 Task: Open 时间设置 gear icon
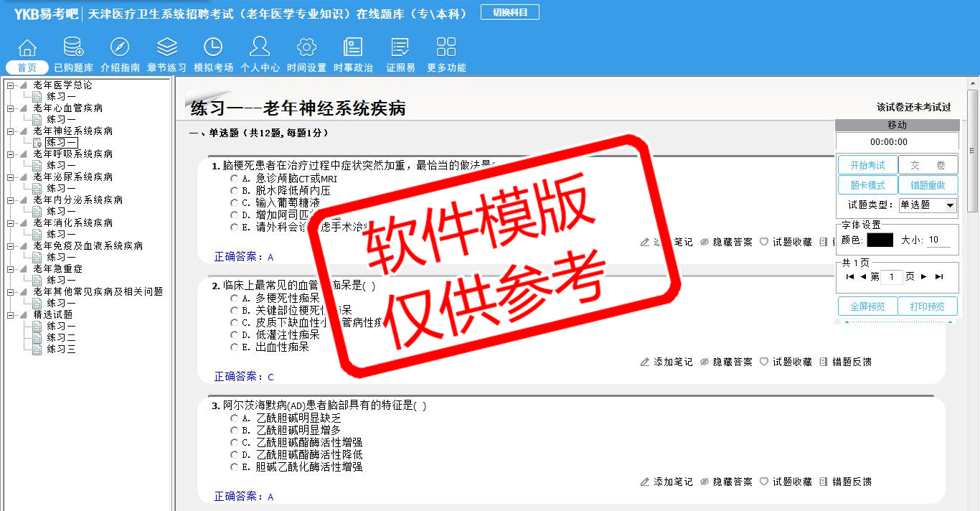[x=306, y=47]
